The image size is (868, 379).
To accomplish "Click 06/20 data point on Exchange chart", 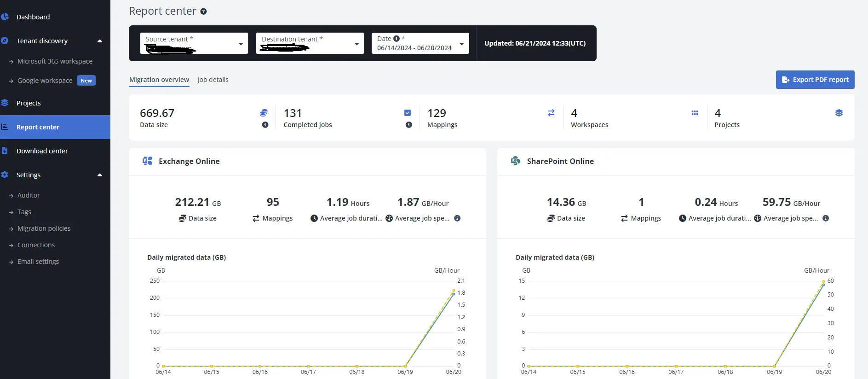I will [454, 293].
